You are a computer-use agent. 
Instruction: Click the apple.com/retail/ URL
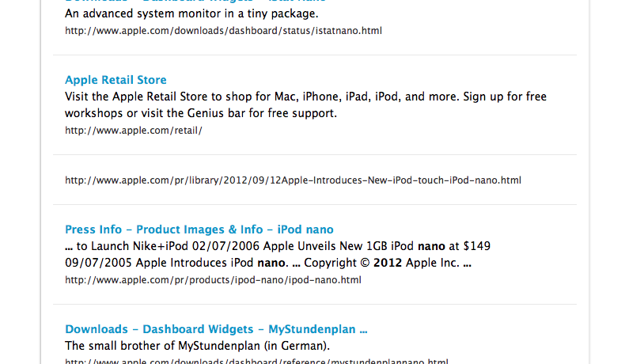[x=134, y=131]
